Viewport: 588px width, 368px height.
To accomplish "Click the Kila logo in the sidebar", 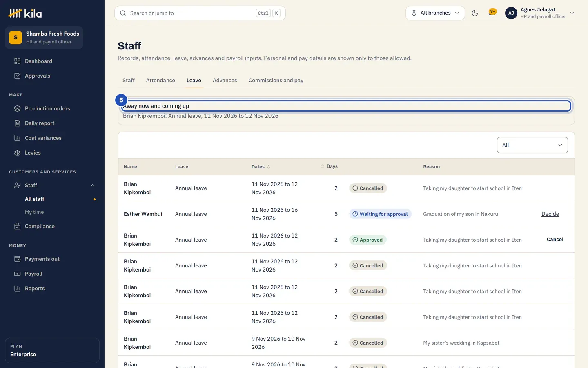I will pyautogui.click(x=25, y=13).
